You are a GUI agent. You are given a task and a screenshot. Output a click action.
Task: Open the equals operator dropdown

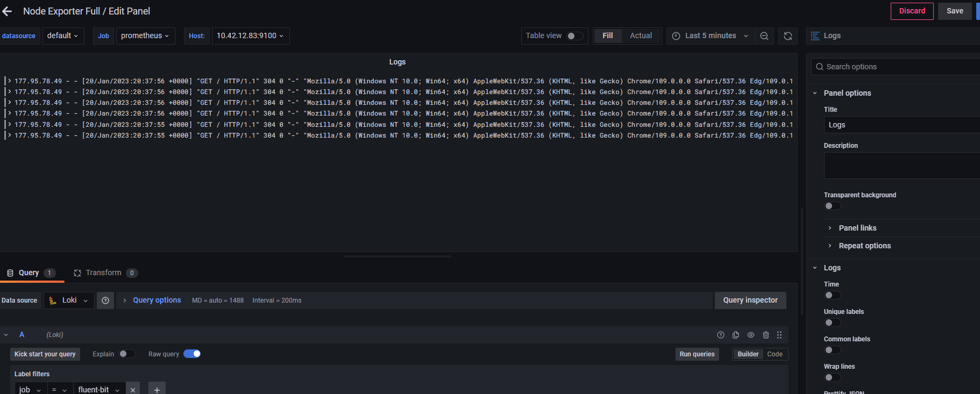click(x=59, y=390)
